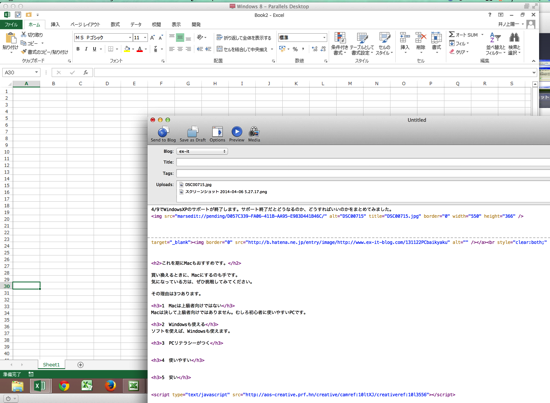Screen dimensions: 550x403
Task: Click the Insert Function fx icon
Action: coord(85,73)
